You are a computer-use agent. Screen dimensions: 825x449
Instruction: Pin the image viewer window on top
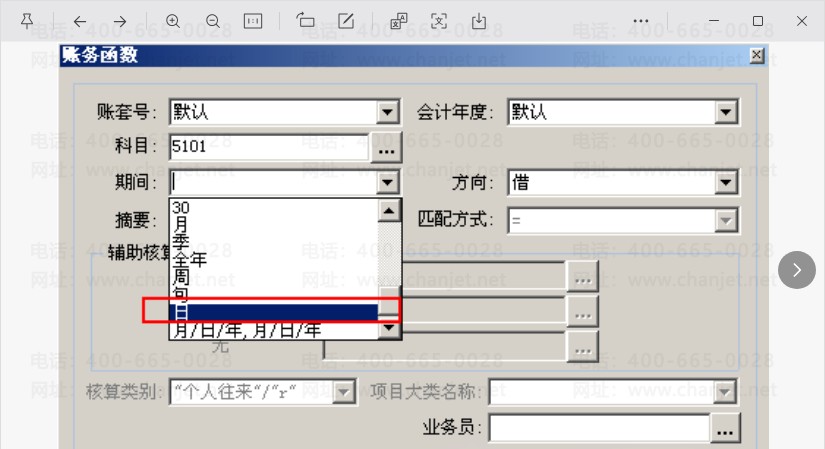(x=27, y=21)
